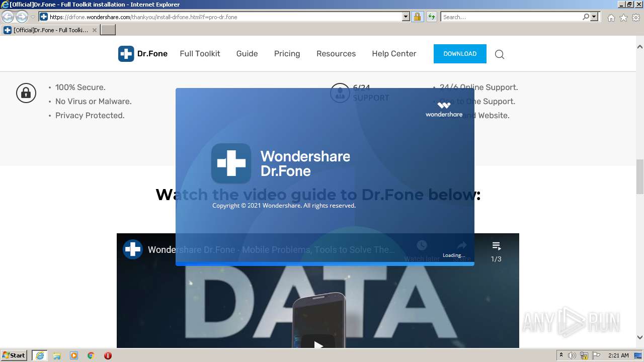The height and width of the screenshot is (362, 644).
Task: Open the website search magnifier icon
Action: pyautogui.click(x=500, y=54)
